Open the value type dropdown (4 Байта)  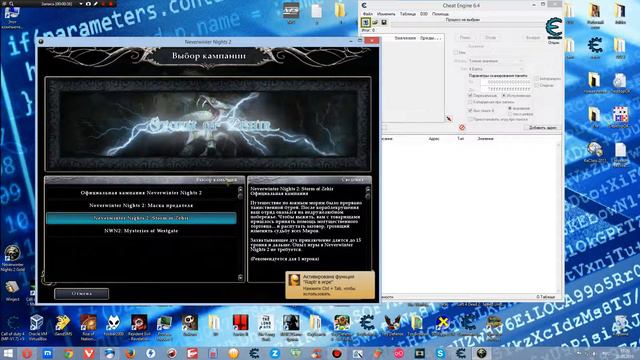click(x=495, y=69)
